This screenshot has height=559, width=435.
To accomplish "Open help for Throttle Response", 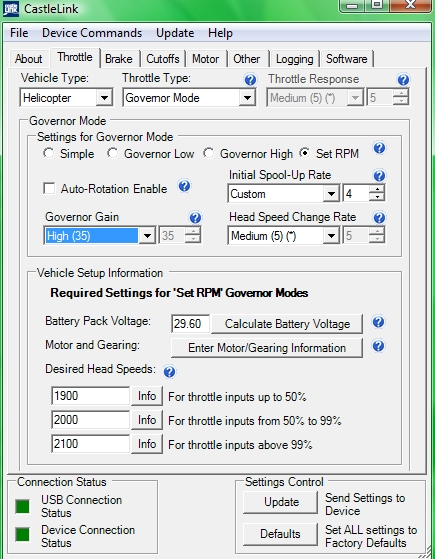I will (x=403, y=80).
